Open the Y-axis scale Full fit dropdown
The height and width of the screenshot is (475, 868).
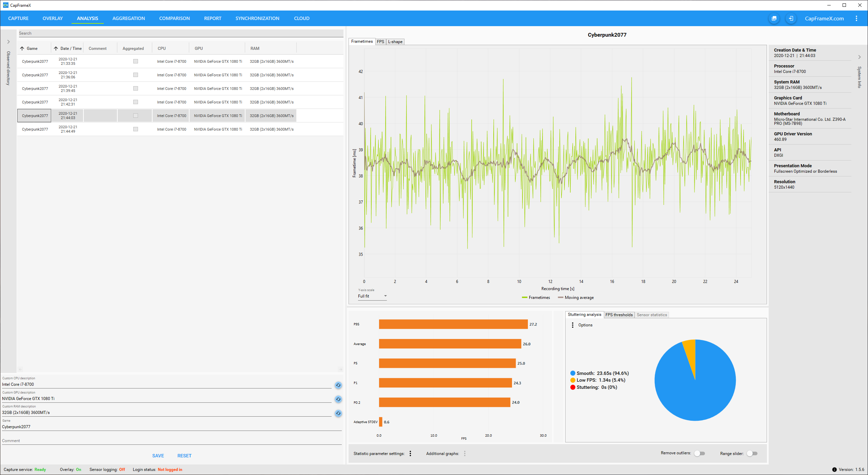(372, 296)
